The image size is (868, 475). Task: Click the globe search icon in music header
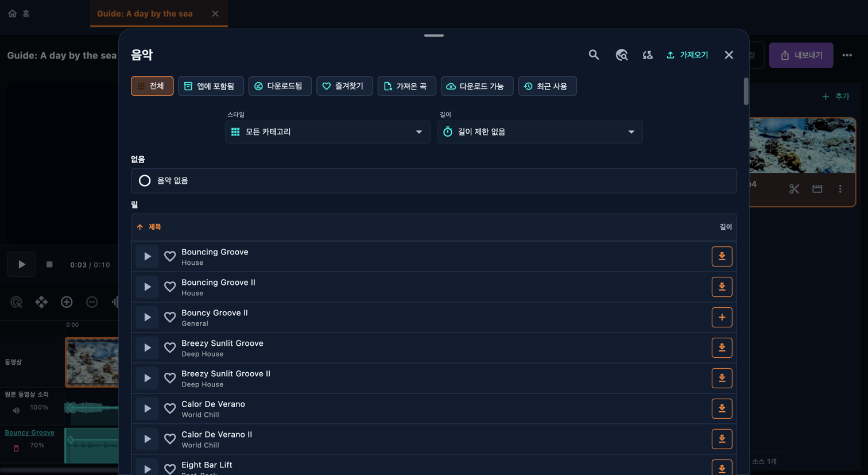pyautogui.click(x=622, y=55)
